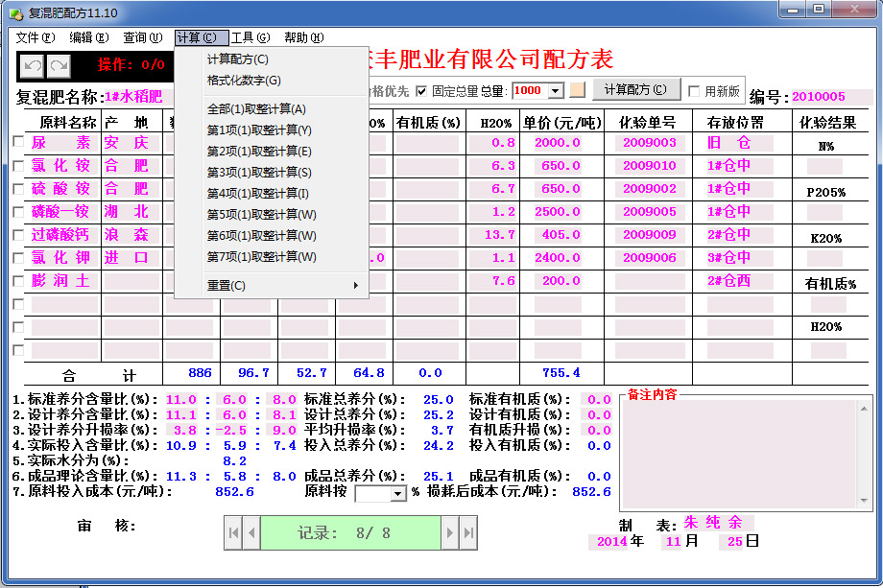The width and height of the screenshot is (883, 588).
Task: Click the undo arrow icon
Action: click(31, 66)
